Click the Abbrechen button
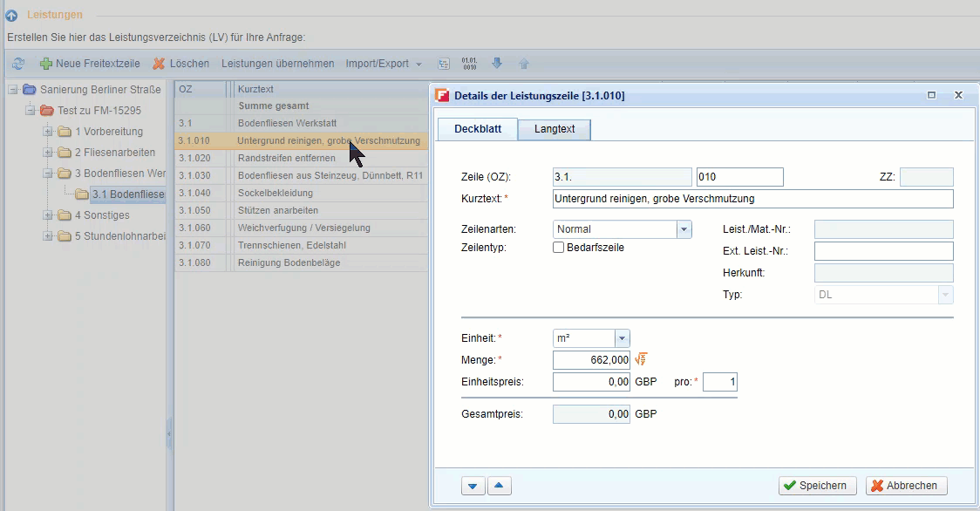980x511 pixels. (x=906, y=486)
